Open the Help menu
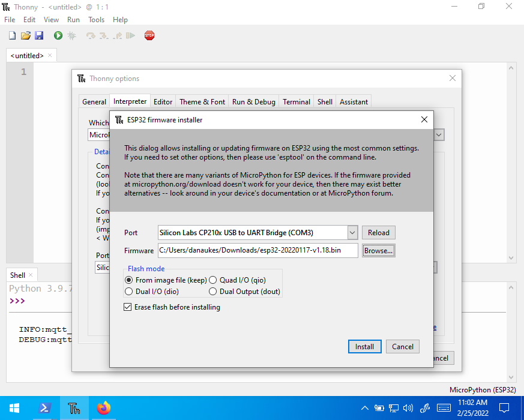Screen dimensions: 524x420 tap(120, 20)
